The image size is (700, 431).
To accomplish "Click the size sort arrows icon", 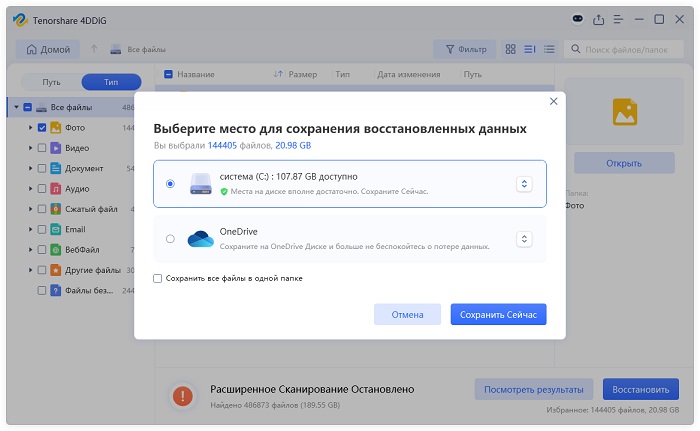I will click(x=278, y=74).
